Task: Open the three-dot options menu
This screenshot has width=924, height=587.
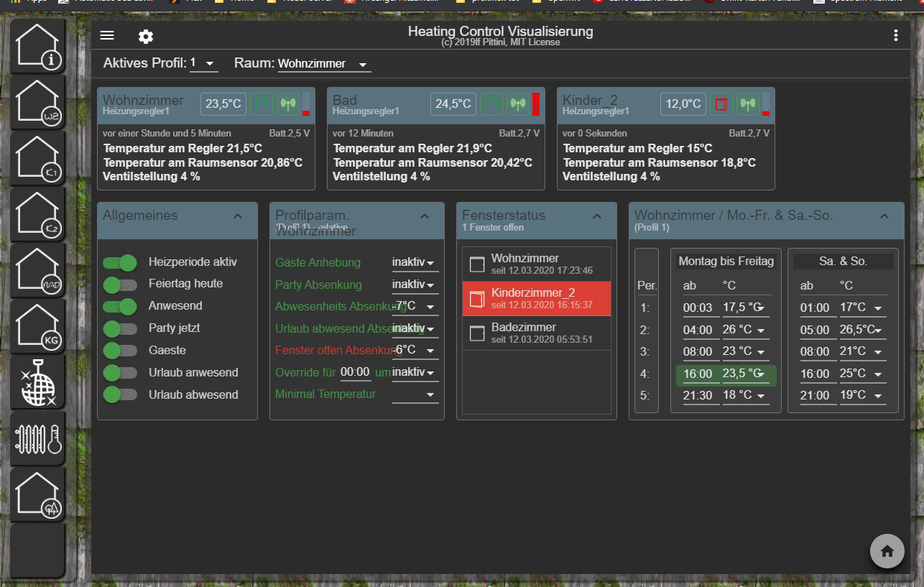Action: point(895,36)
